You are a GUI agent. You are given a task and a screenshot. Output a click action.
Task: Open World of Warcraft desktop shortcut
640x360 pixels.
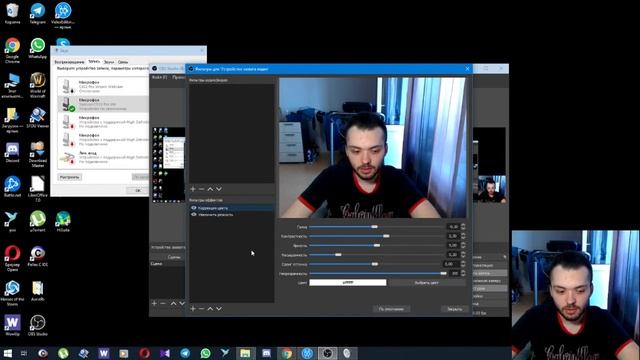tap(38, 85)
